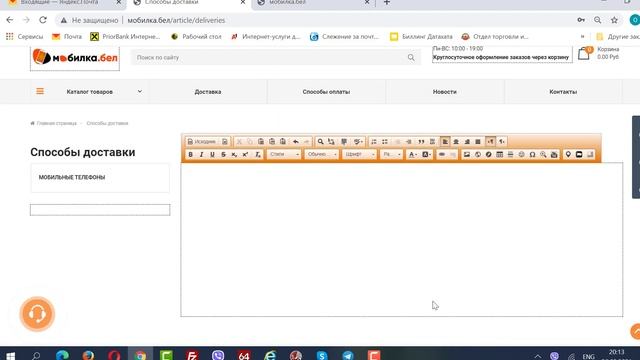The image size is (640, 360).
Task: Open the Новости menu item
Action: point(444,92)
